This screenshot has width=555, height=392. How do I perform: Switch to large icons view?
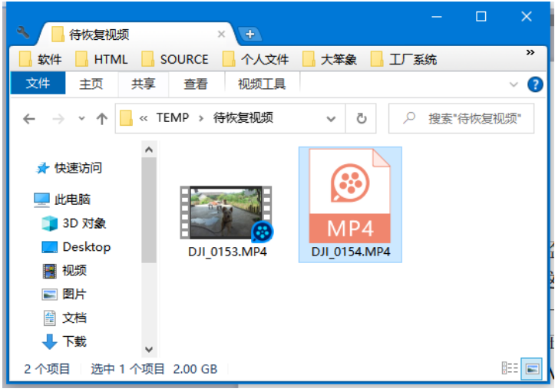(x=532, y=369)
